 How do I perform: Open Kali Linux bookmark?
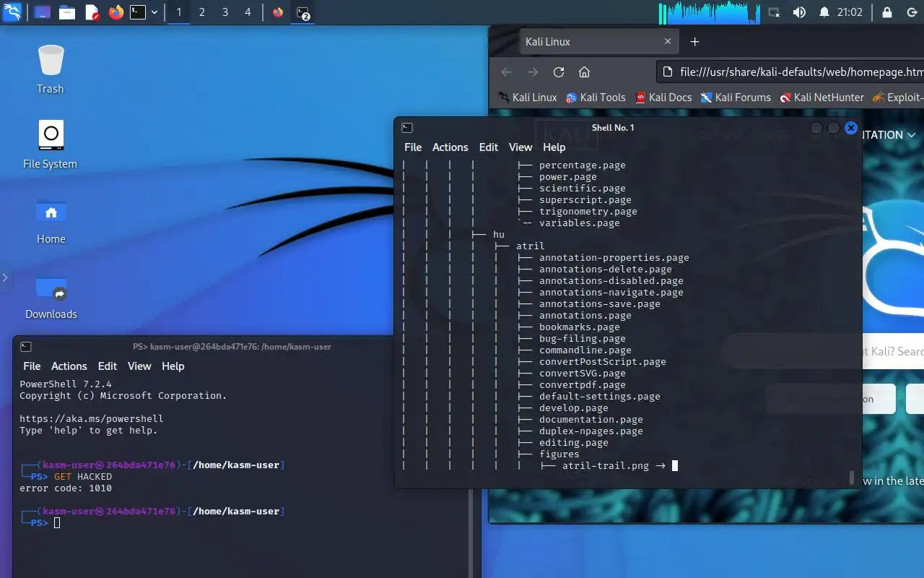528,97
